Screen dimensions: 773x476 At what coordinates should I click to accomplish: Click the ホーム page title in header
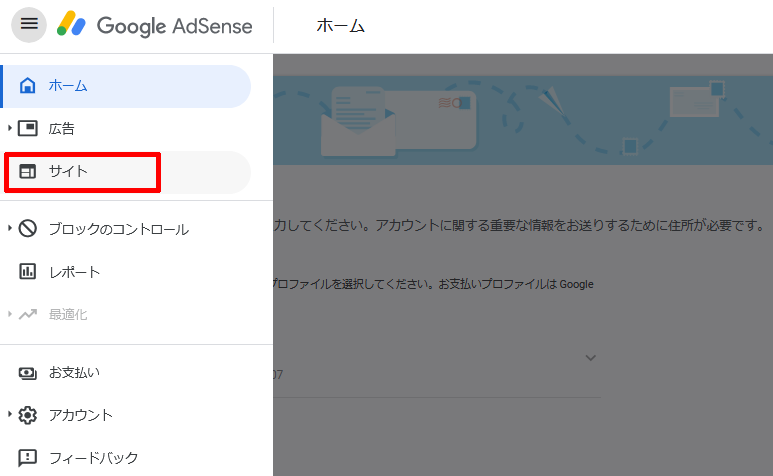(x=340, y=26)
